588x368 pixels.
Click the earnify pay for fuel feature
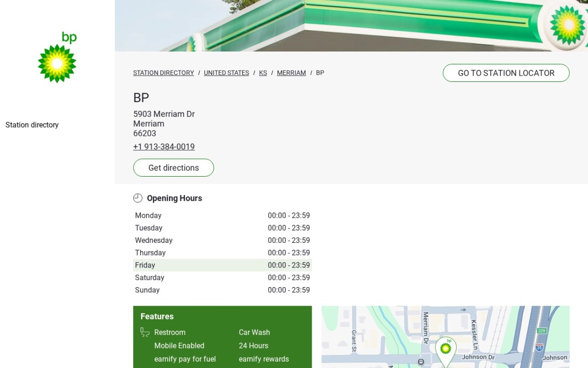tap(185, 359)
